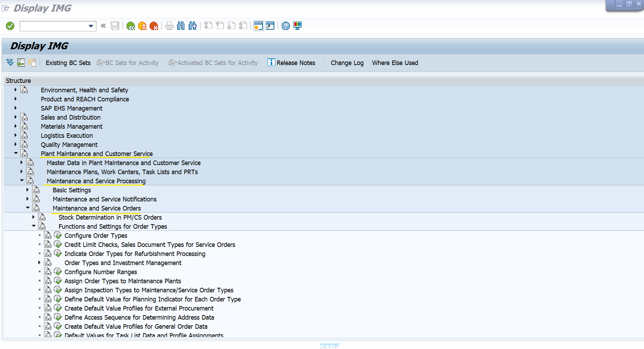Viewport: 644px width, 349px height.
Task: Click the Print icon in toolbar
Action: point(169,26)
